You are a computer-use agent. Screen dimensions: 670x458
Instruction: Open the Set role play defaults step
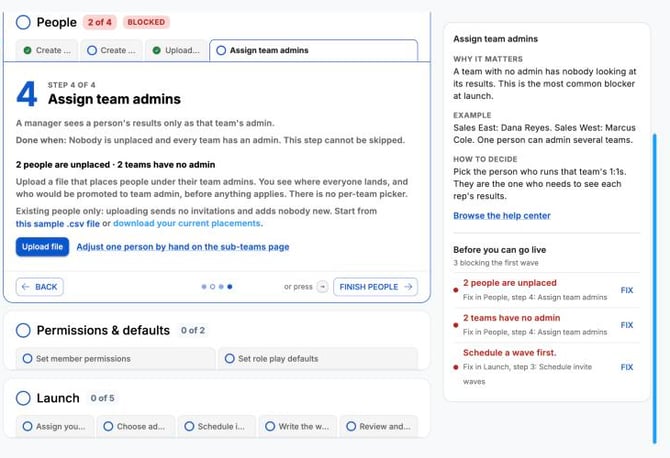318,358
